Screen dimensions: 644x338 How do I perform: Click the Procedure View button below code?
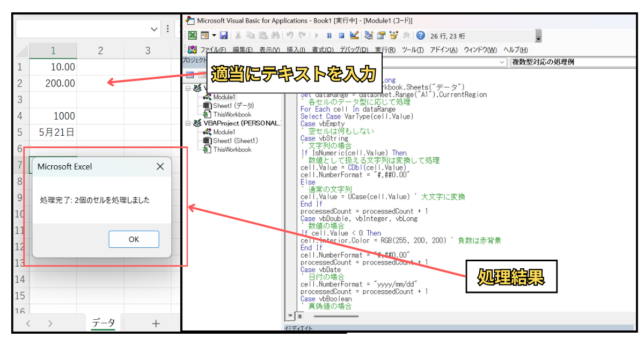pos(291,315)
